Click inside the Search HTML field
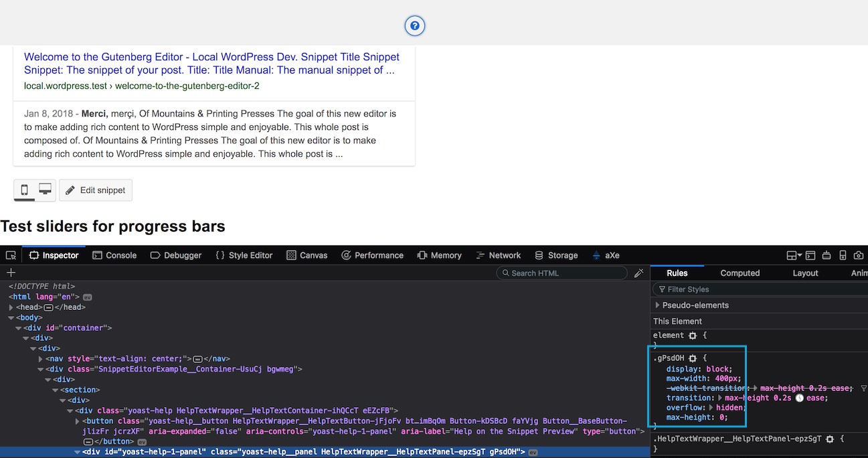Viewport: 868px width, 458px height. point(562,273)
